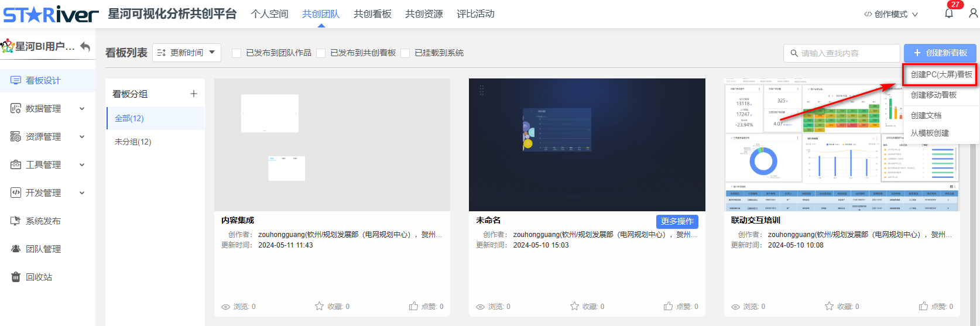
Task: Check the 已发布到团队作品 checkbox
Action: tap(237, 53)
